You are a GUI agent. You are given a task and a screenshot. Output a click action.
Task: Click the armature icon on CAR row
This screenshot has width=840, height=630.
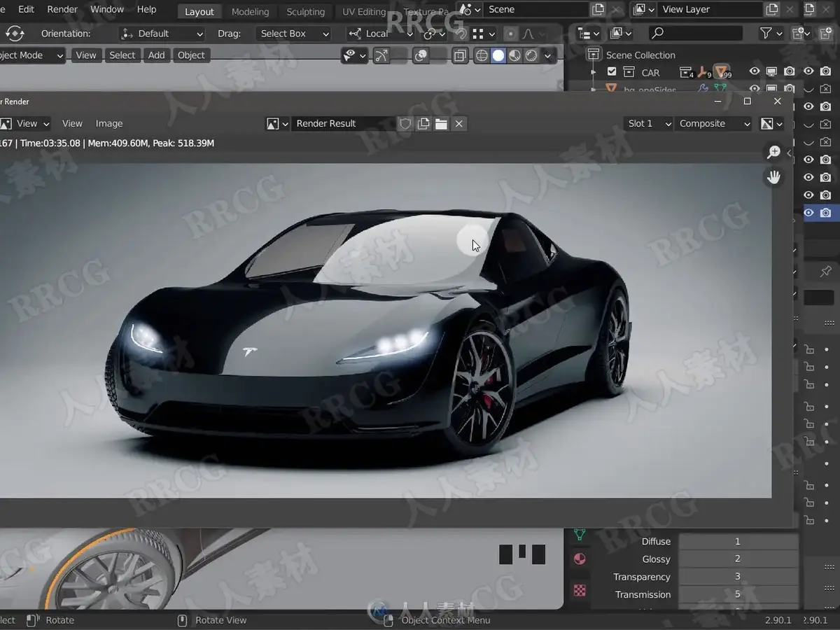click(x=703, y=72)
